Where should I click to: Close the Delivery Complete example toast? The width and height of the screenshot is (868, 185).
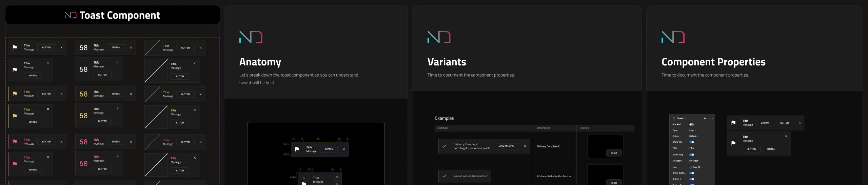pos(525,146)
